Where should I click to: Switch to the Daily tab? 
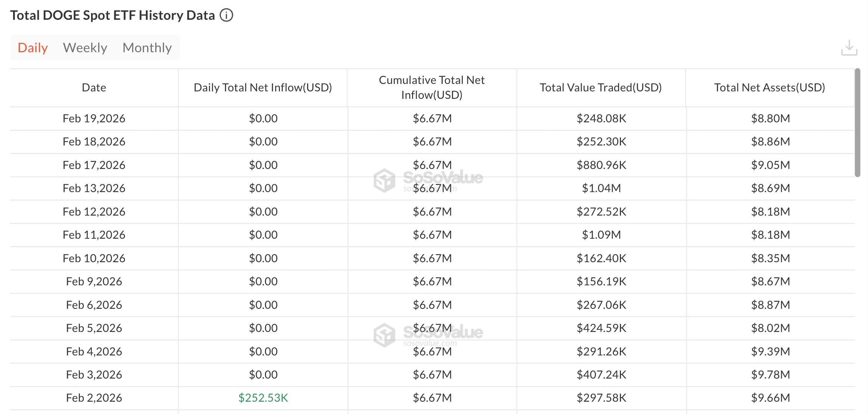33,48
